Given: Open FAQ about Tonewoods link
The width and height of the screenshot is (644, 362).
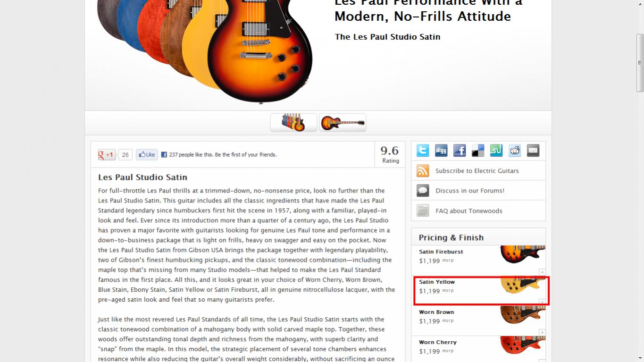Looking at the screenshot, I should (469, 211).
